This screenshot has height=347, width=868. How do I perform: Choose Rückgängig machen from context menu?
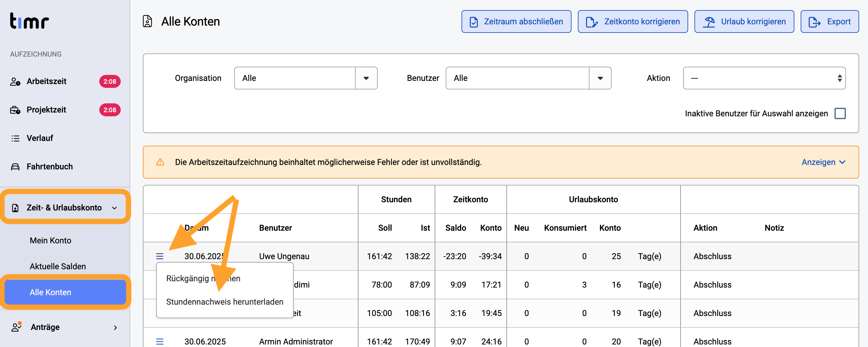(203, 279)
